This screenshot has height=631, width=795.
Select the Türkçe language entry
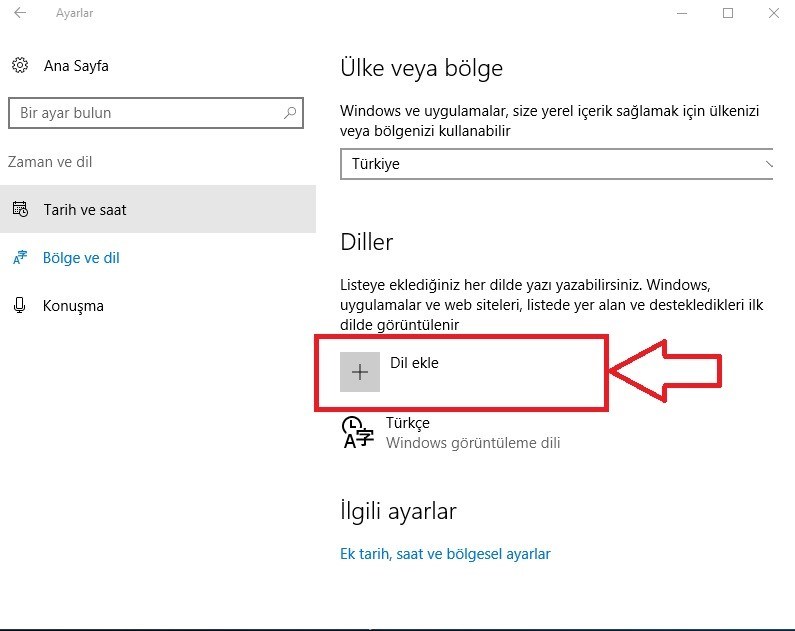click(451, 432)
